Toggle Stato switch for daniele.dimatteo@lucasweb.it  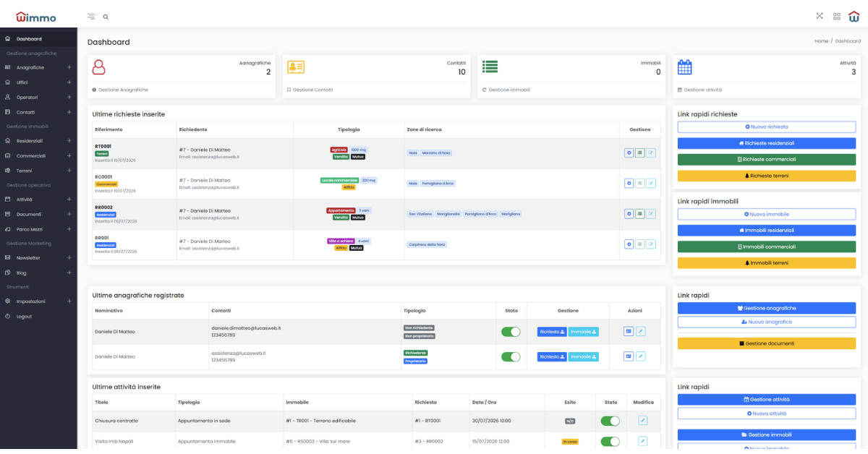coord(511,332)
